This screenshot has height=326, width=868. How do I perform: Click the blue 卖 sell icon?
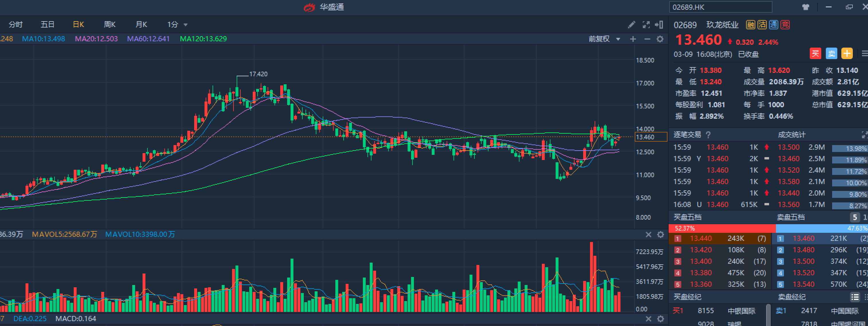pyautogui.click(x=831, y=54)
